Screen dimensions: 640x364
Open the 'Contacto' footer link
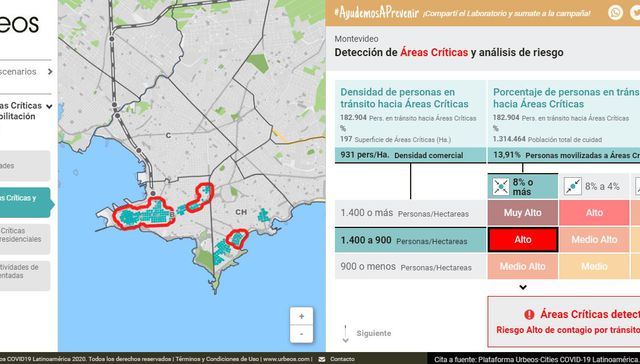tap(342, 359)
